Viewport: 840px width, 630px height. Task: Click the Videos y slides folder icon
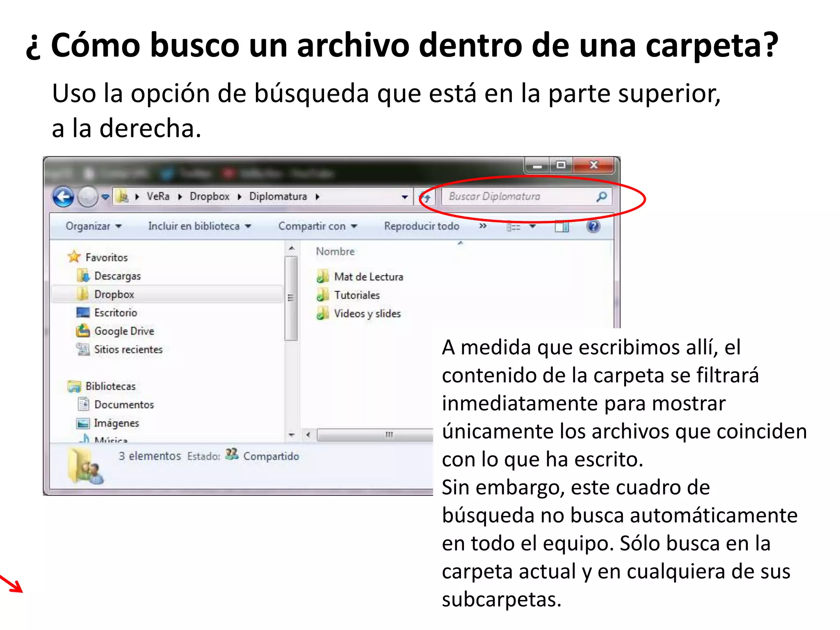323,313
